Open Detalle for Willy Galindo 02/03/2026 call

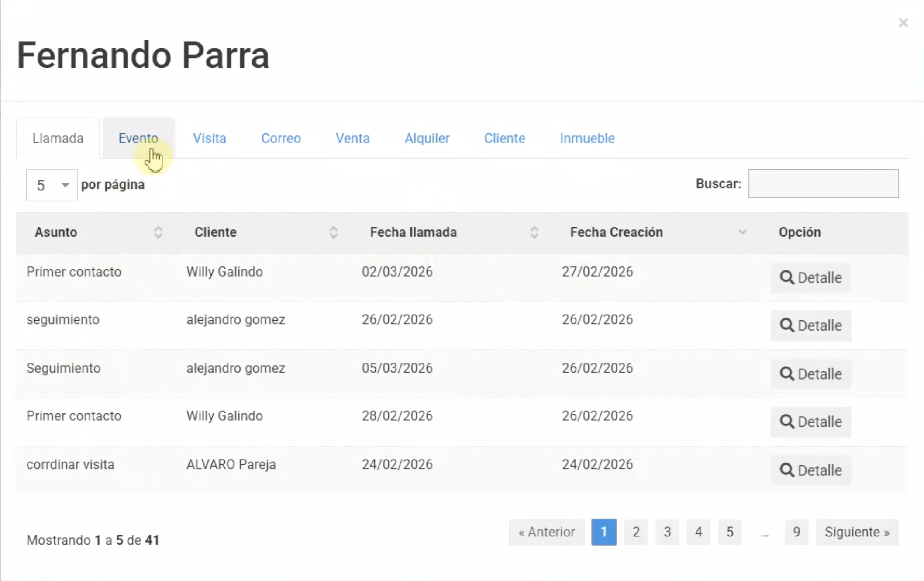pos(810,277)
